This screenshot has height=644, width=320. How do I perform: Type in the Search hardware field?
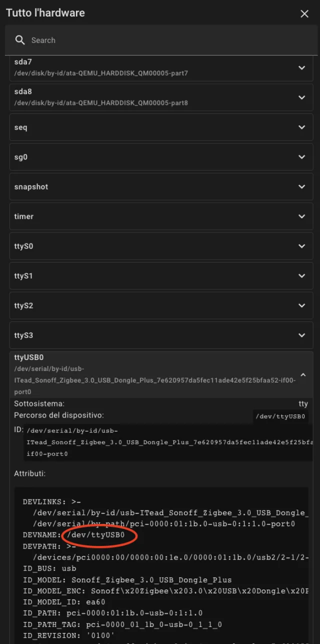pyautogui.click(x=165, y=40)
